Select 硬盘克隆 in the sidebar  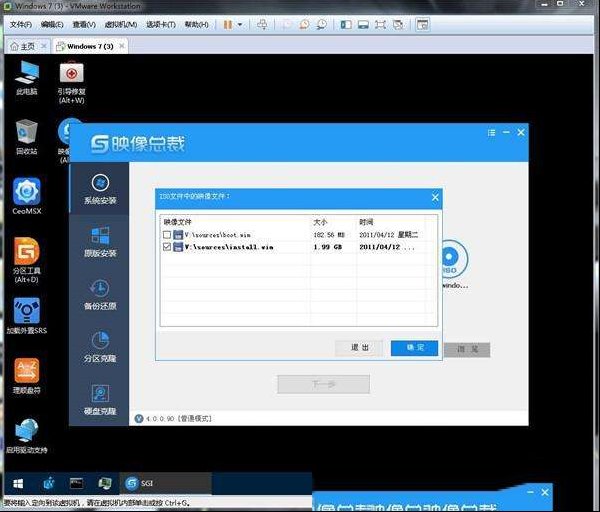point(100,400)
